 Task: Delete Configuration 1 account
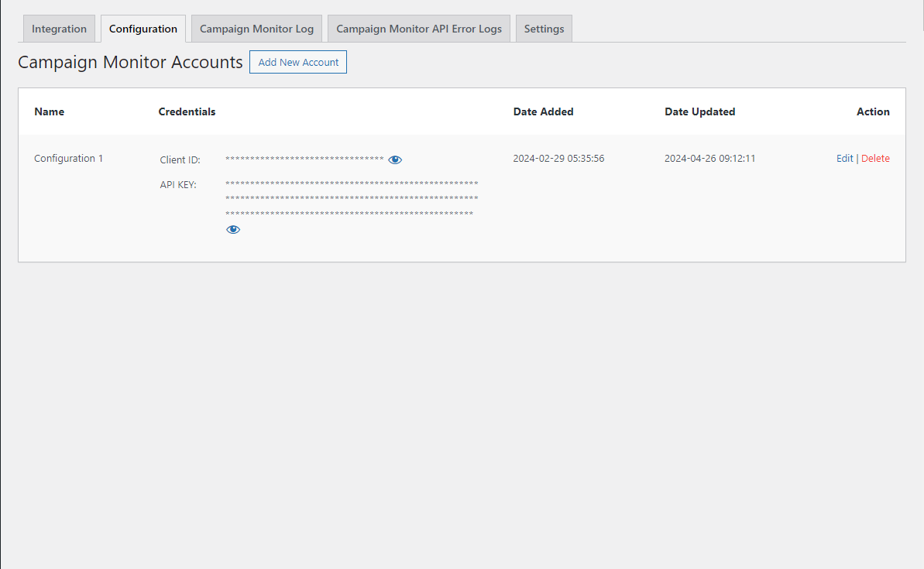(875, 159)
